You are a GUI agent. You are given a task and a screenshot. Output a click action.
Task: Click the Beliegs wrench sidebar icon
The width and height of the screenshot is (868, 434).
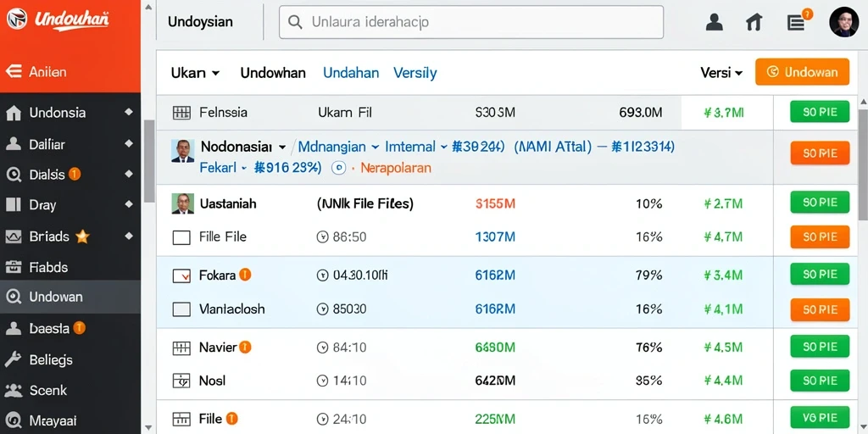point(14,359)
